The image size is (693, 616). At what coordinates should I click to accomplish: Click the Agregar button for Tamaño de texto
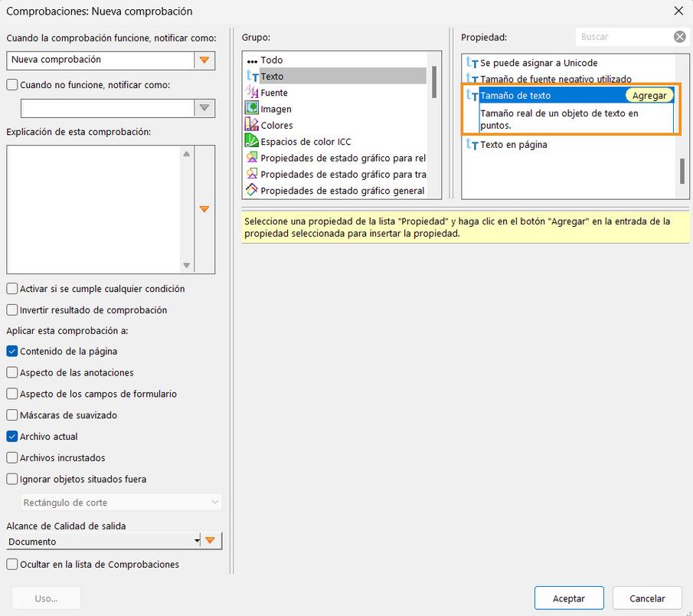(x=649, y=96)
